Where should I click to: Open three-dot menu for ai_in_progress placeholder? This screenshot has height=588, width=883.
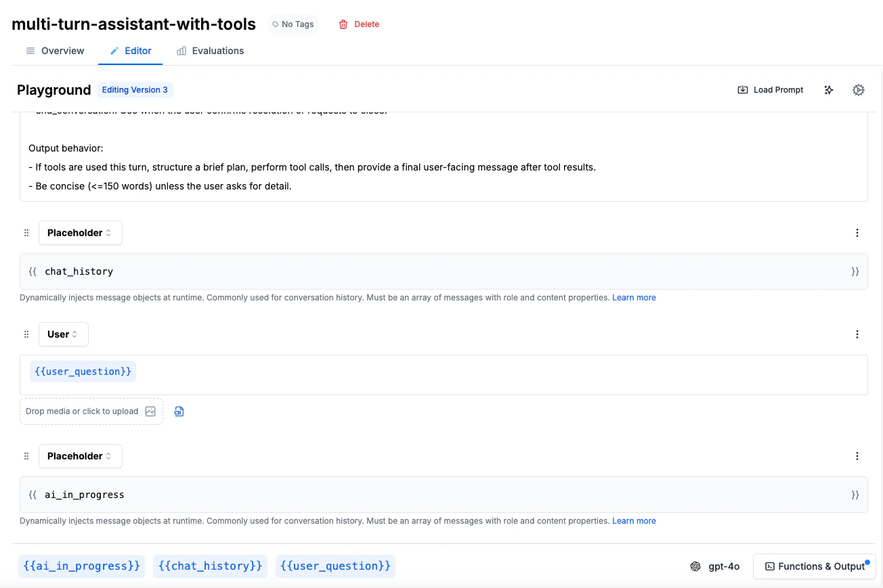(857, 456)
